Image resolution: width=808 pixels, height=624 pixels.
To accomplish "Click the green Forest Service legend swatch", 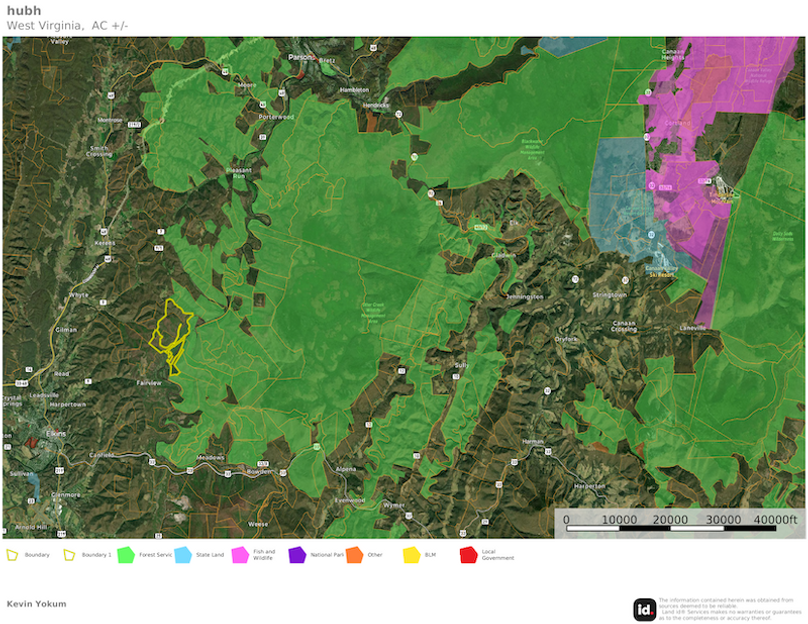I will 126,554.
